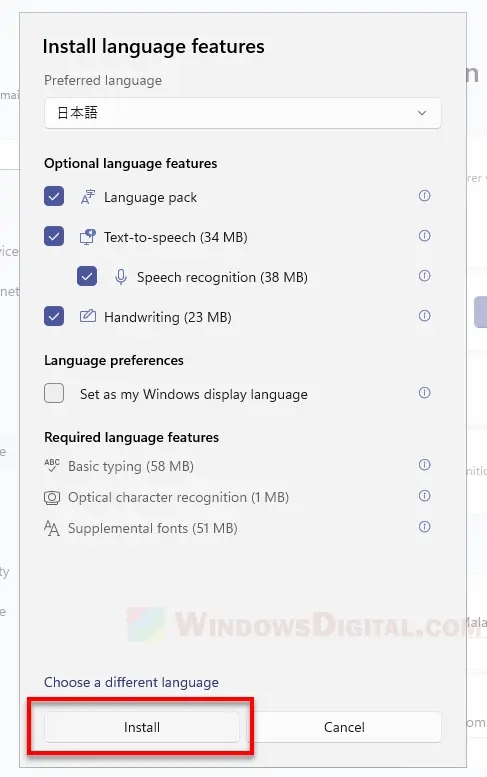Click the preferred language dropdown chevron
The height and width of the screenshot is (777, 487).
[422, 113]
